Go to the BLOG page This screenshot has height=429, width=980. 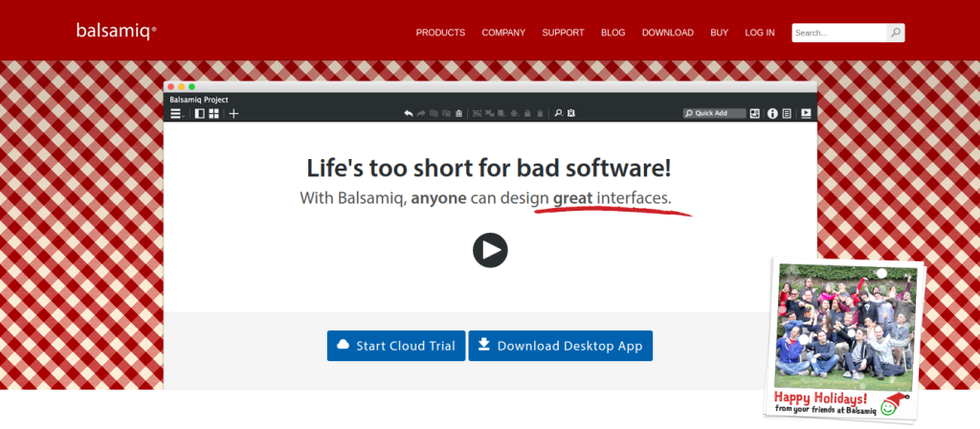coord(613,33)
